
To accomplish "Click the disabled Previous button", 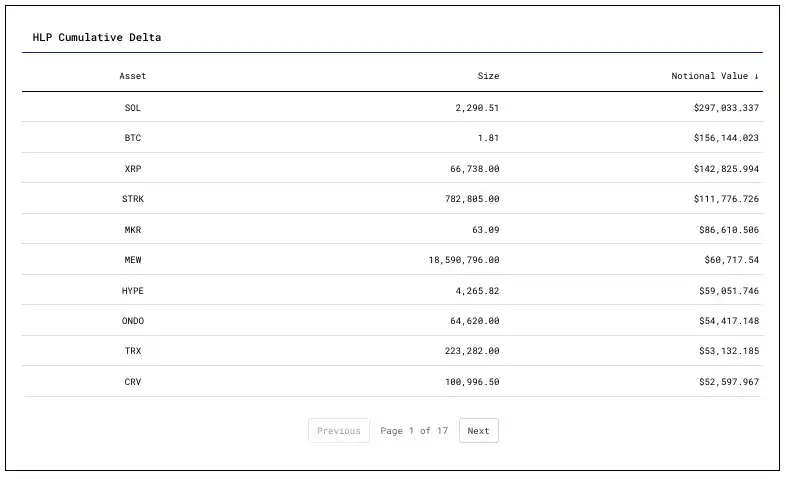I will tap(339, 431).
